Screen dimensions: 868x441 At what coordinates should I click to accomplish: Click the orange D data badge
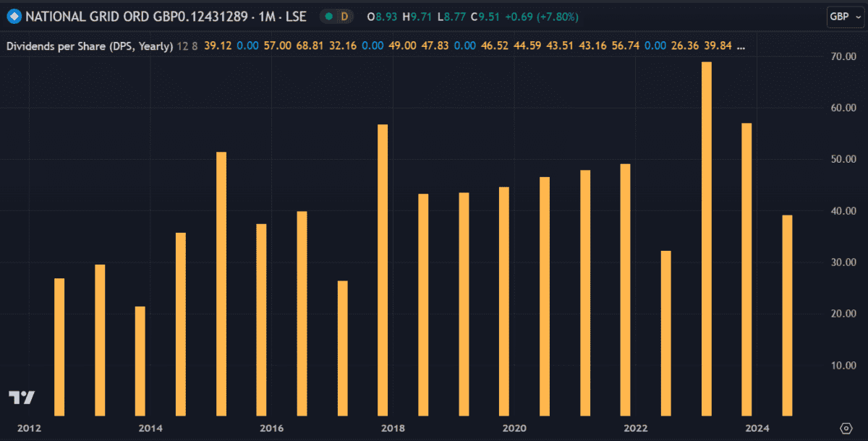tap(344, 16)
